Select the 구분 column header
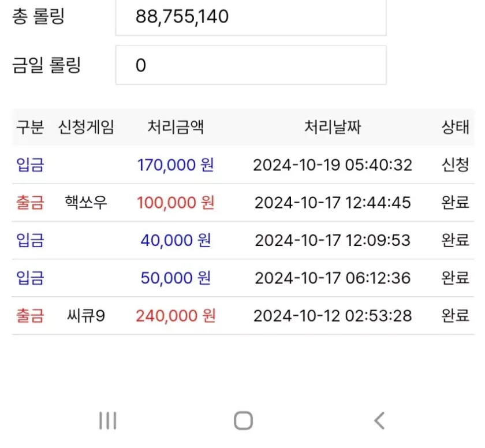This screenshot has width=485, height=448. (x=30, y=128)
